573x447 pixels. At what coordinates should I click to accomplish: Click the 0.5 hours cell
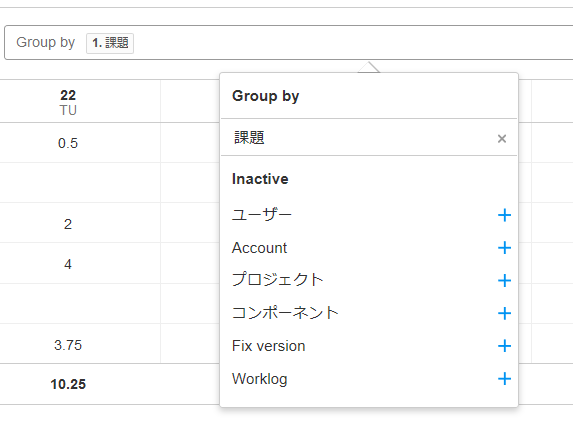point(68,143)
